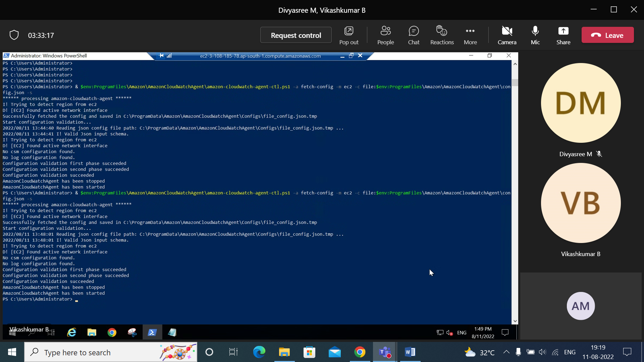644x362 pixels.
Task: Open PowerShell from the remote desktop taskbar
Action: tap(152, 332)
